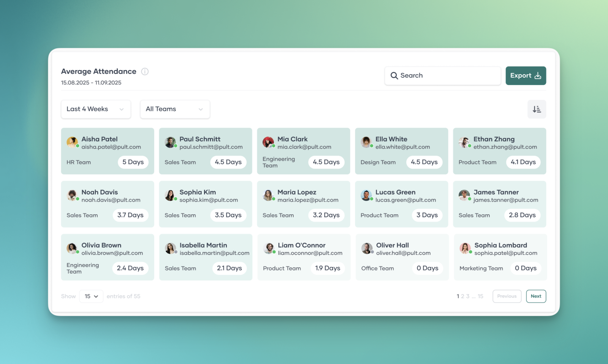The width and height of the screenshot is (608, 364).
Task: Click the info icon beside Average Attendance
Action: (145, 71)
